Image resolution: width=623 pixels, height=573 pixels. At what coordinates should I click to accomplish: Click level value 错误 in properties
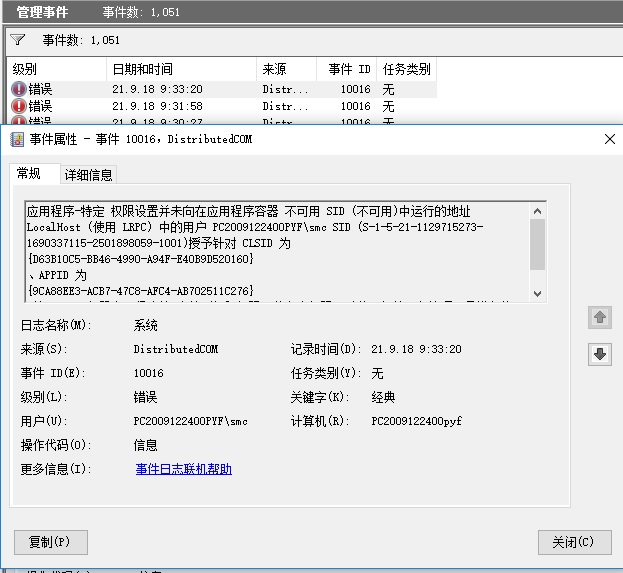coord(145,397)
